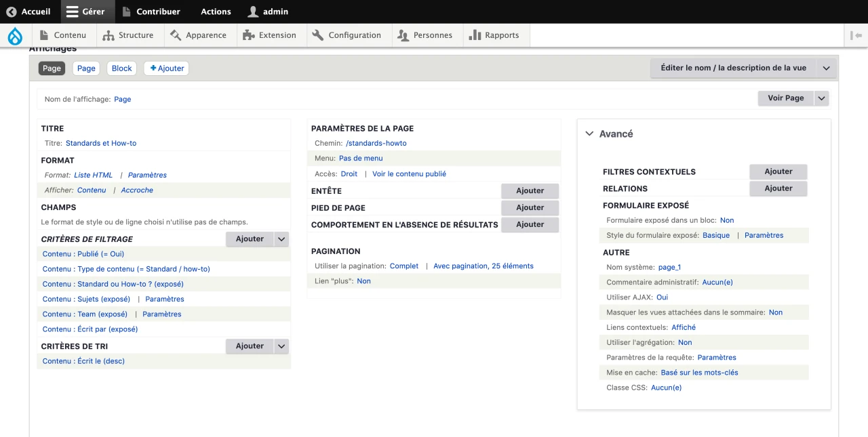
Task: Click the hamburger icon next to Gérer
Action: click(72, 12)
